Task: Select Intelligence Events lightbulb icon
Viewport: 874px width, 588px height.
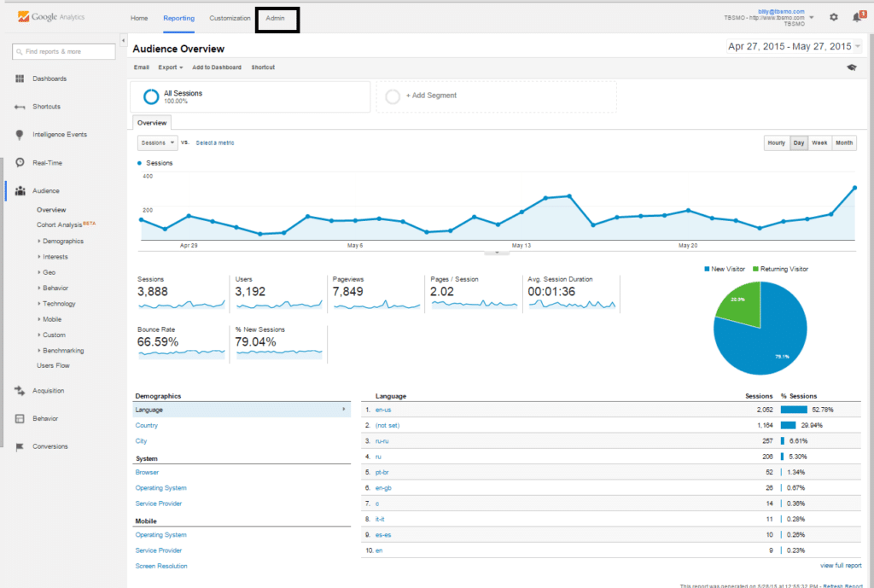Action: (20, 134)
